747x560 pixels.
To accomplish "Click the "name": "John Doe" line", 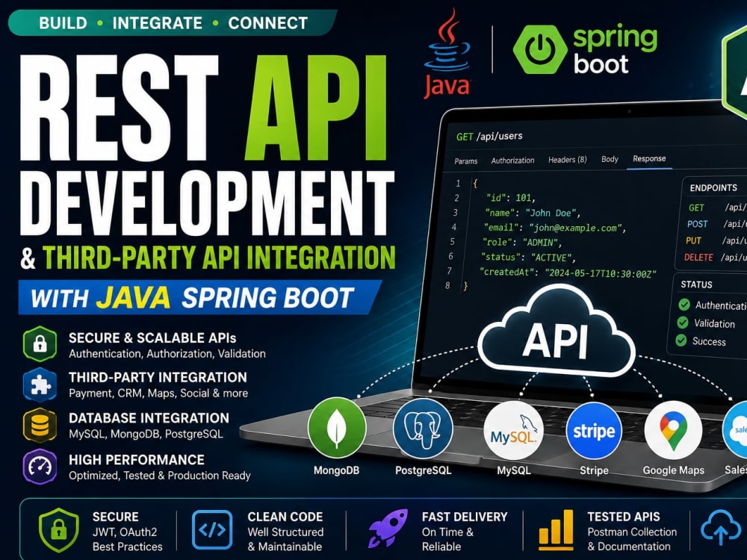I will click(533, 212).
